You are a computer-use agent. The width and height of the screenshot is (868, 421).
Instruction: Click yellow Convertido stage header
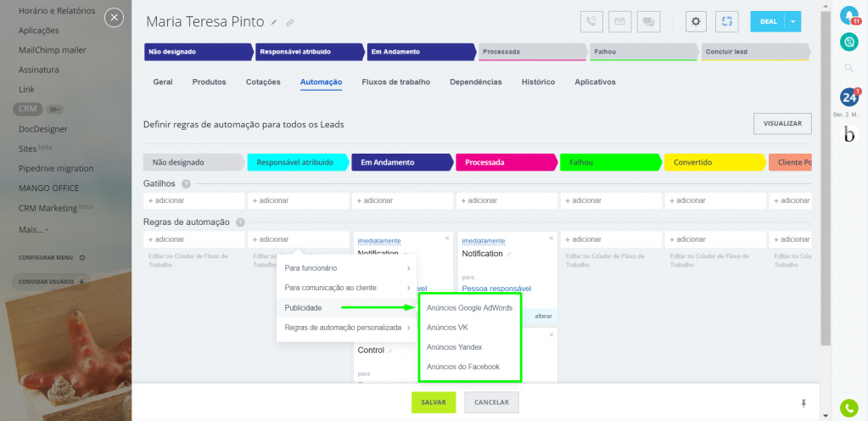pos(715,163)
